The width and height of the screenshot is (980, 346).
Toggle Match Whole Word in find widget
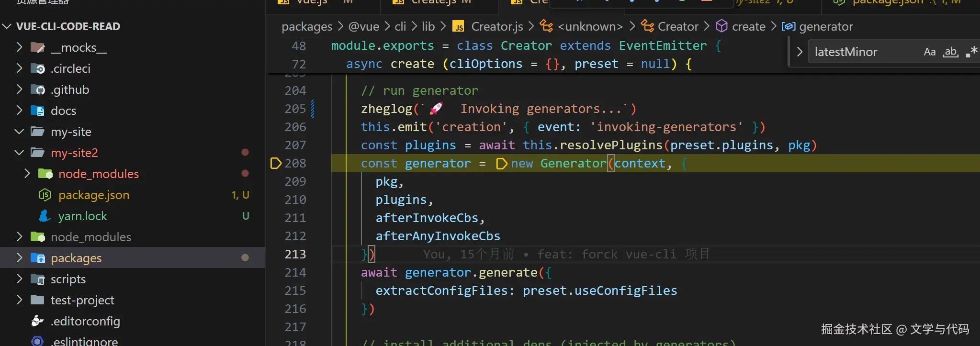pos(950,52)
